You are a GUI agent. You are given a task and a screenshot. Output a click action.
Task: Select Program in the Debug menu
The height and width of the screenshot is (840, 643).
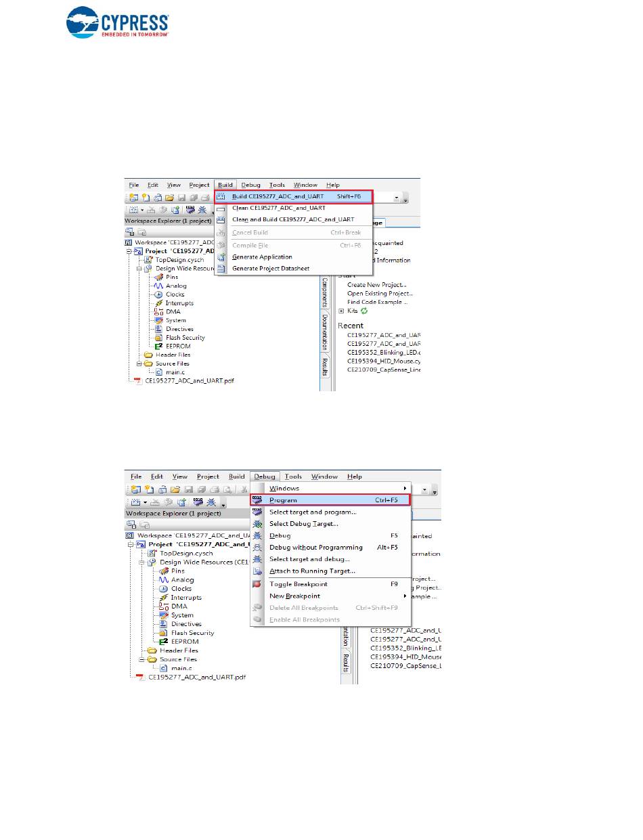(283, 500)
